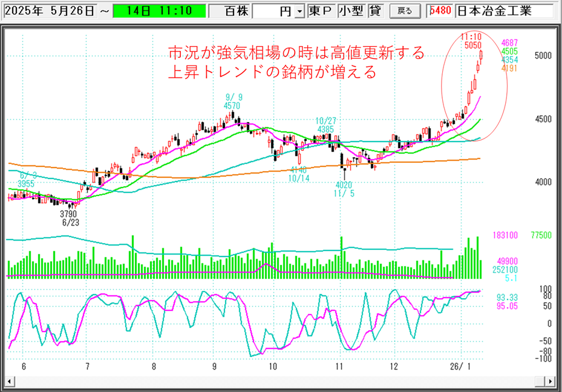
Task: Click the 日本冶金工業 company name field
Action: coord(503,11)
